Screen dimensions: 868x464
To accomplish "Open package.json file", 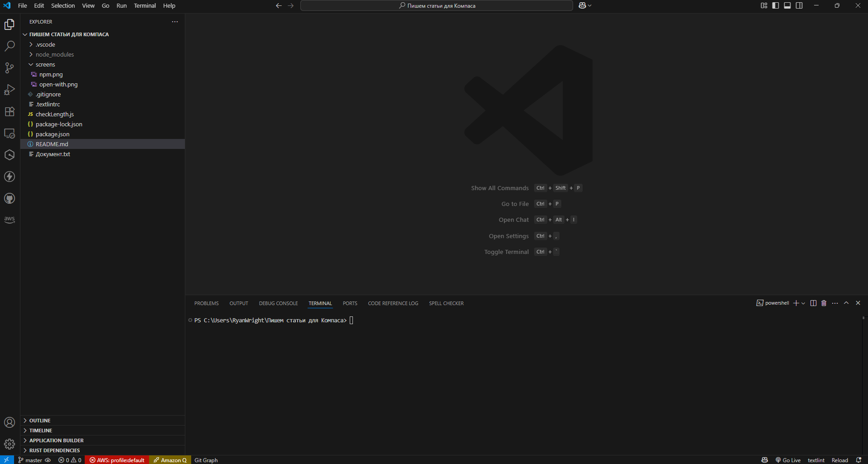I will click(x=102, y=134).
